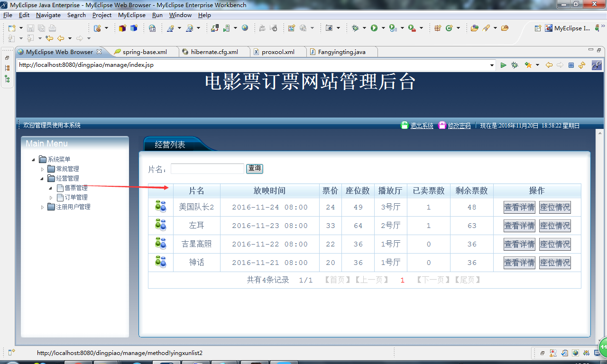The image size is (607, 364).
Task: Click the Open Perspective icon
Action: pyautogui.click(x=538, y=28)
